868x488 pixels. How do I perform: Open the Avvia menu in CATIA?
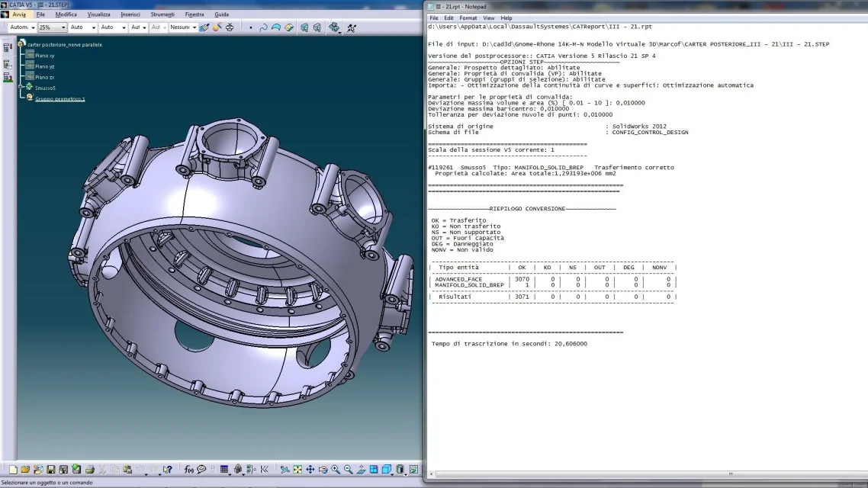tap(19, 14)
